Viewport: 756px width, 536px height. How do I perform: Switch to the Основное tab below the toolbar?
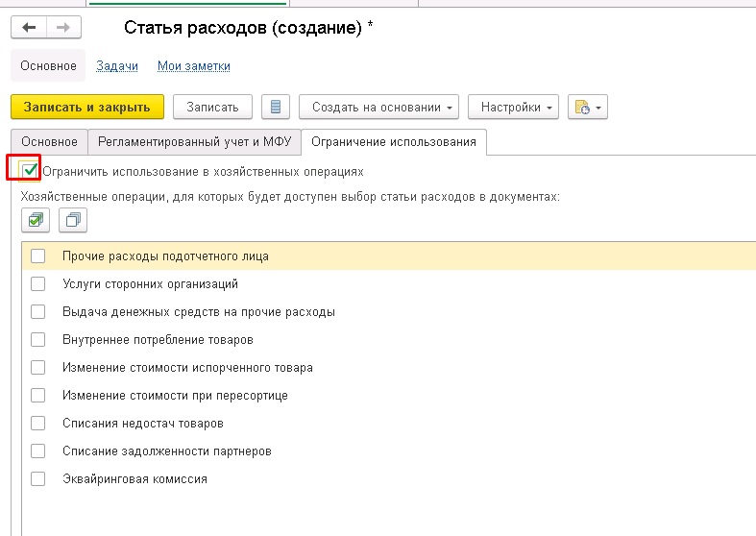click(x=49, y=142)
